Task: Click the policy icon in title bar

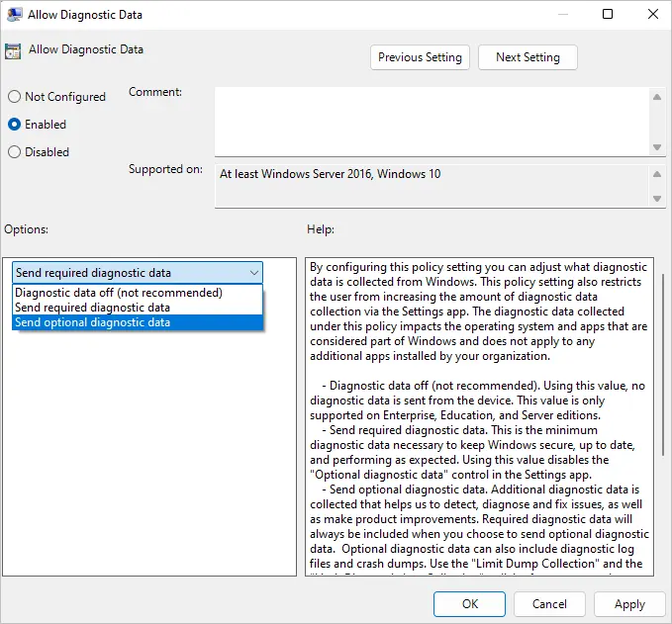Action: pyautogui.click(x=15, y=14)
